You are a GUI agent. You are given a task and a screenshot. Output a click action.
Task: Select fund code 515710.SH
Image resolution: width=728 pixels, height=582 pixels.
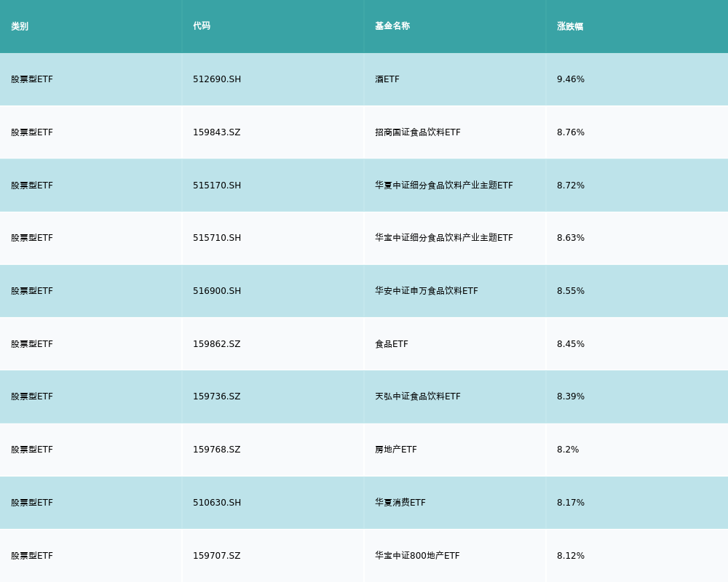217,238
